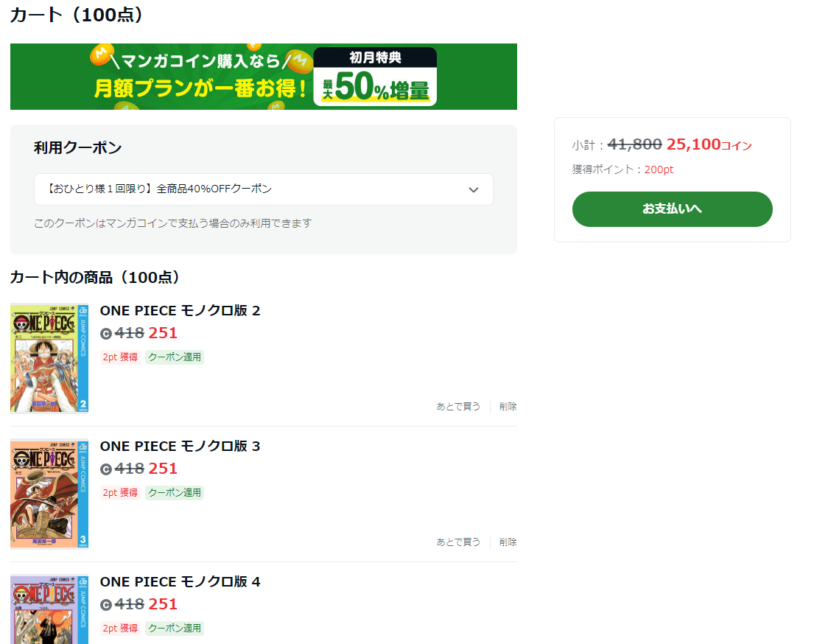Click クーポン適用 tag on ONE PIECE 2
Viewport: 814px width, 644px height.
pos(175,357)
